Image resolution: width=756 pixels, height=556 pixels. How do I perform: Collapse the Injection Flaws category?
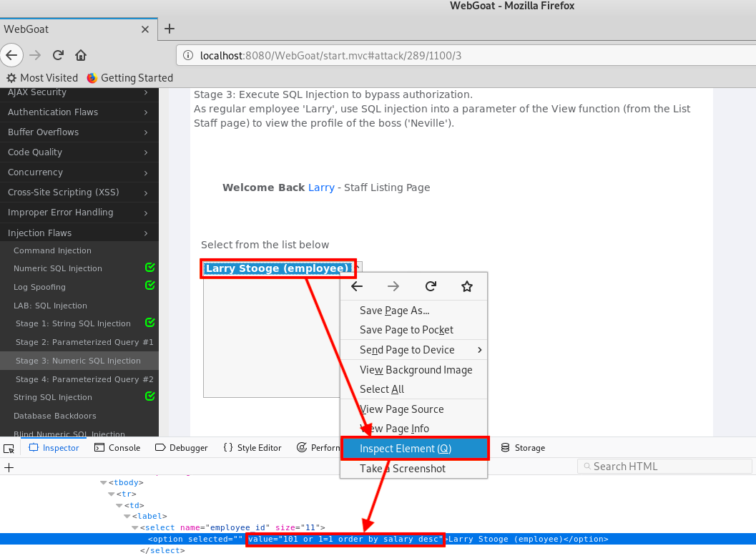point(146,233)
